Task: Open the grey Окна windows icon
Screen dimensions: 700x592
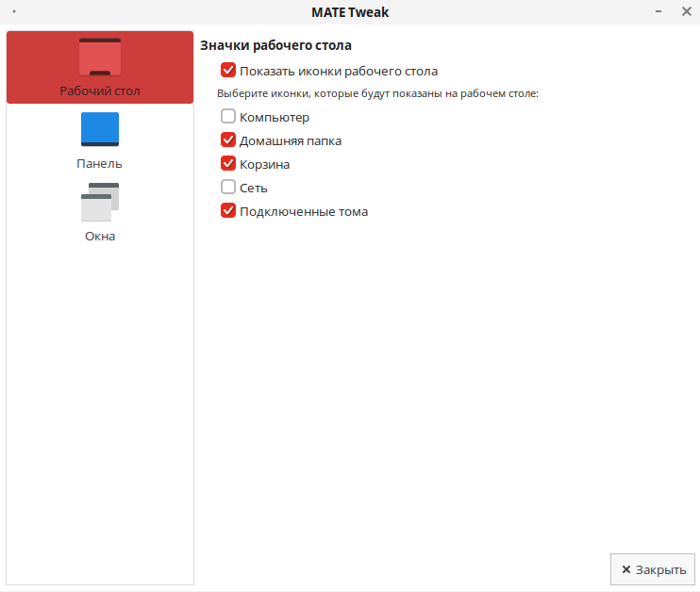Action: coord(100,202)
